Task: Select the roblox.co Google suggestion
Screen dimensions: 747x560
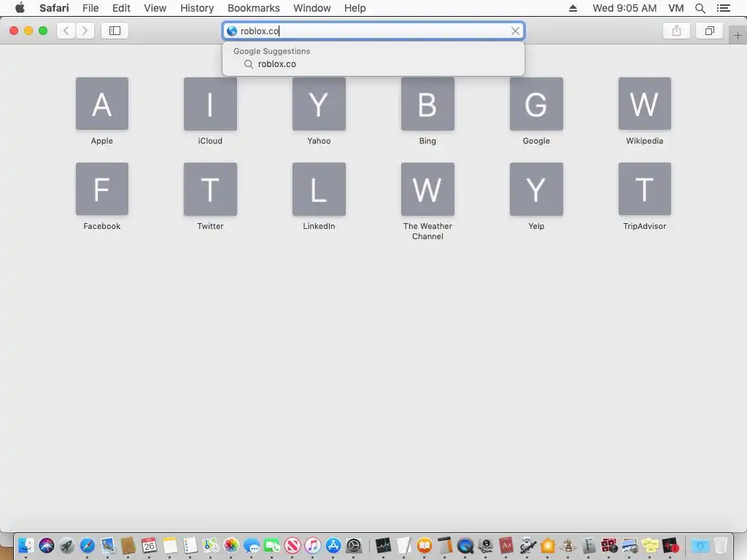Action: [x=373, y=64]
